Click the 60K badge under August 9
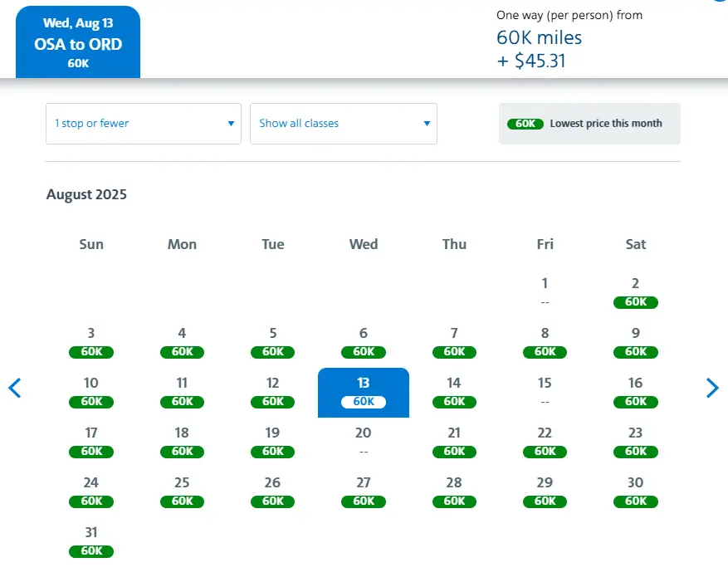728x587 pixels. point(636,352)
